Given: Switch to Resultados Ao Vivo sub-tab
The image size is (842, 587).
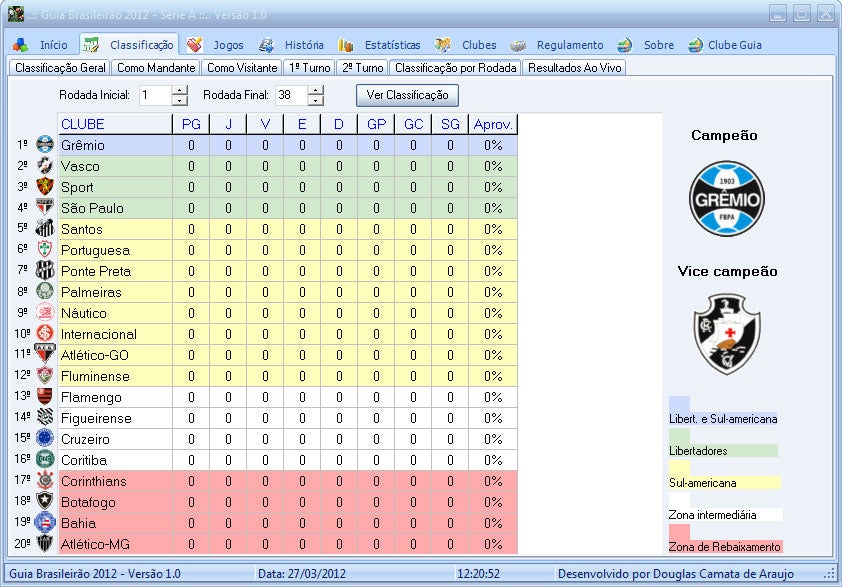Looking at the screenshot, I should pyautogui.click(x=575, y=68).
